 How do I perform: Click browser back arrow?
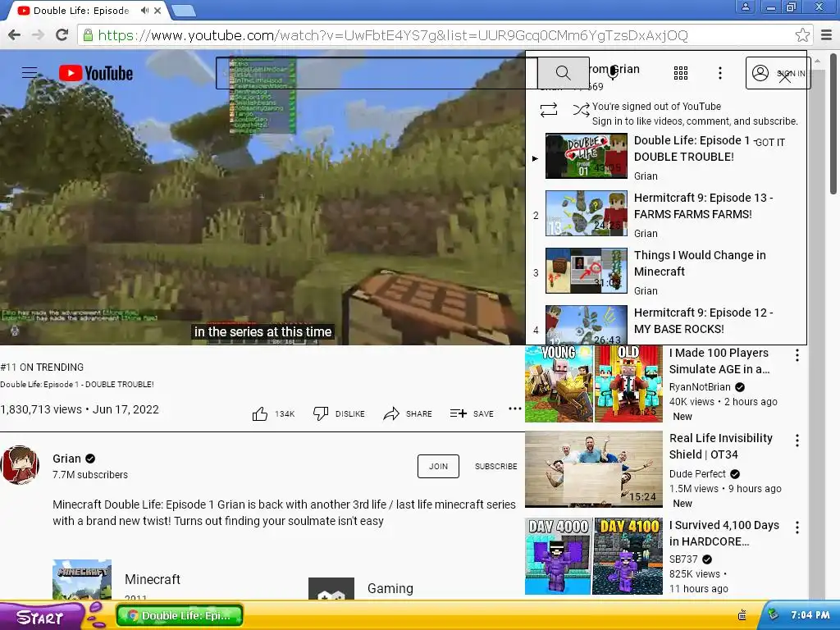15,35
